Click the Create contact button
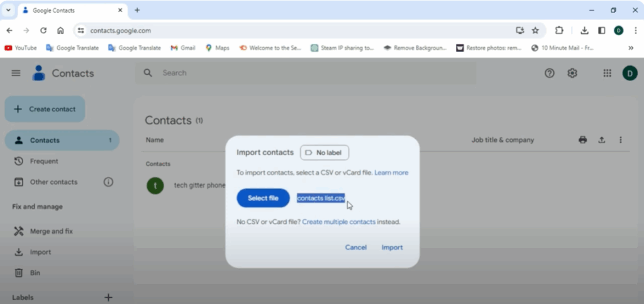 [45, 109]
